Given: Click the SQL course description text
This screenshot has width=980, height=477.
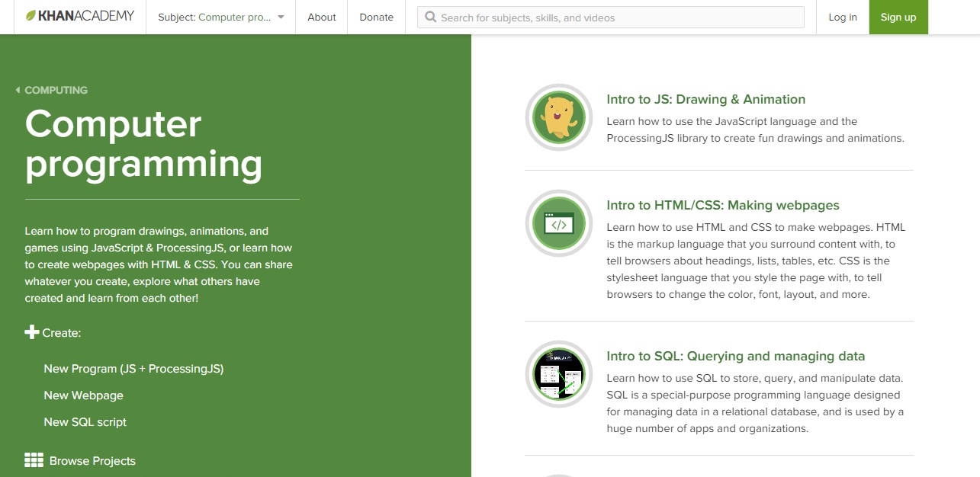Looking at the screenshot, I should 756,403.
